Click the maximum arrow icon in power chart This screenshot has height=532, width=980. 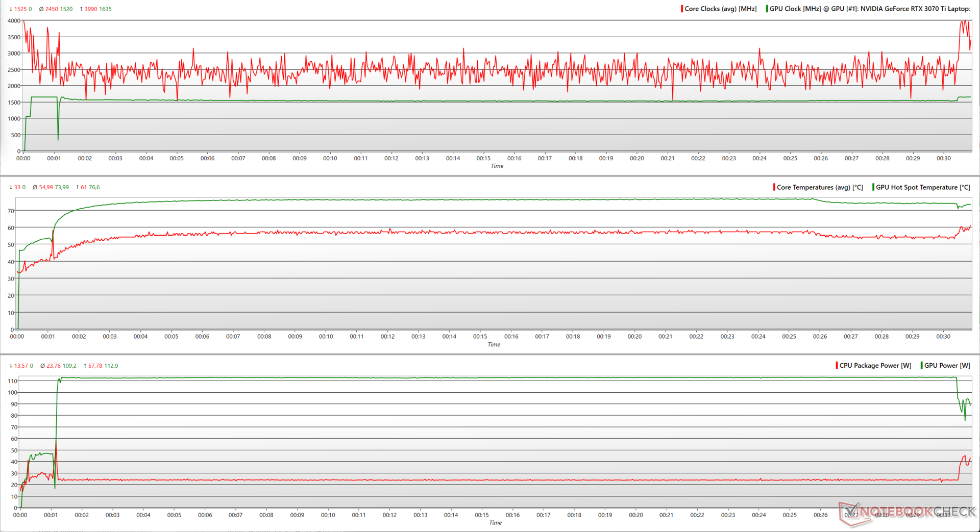click(x=85, y=366)
